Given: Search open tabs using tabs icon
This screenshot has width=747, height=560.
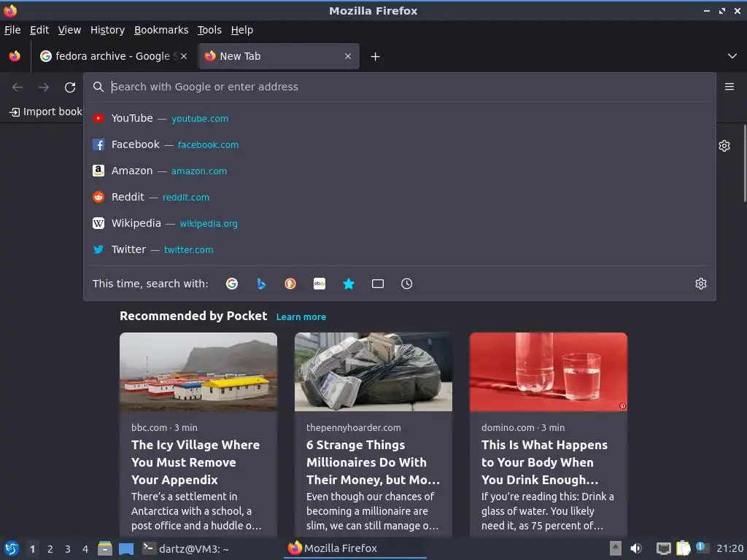Looking at the screenshot, I should click(x=378, y=284).
